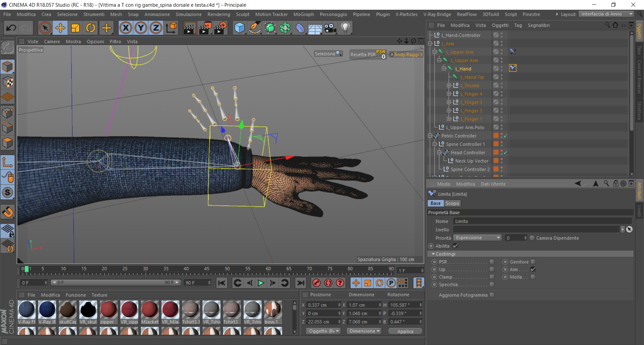This screenshot has width=644, height=345.
Task: Open the Layout Interfaccia di Avvio dropdown
Action: (606, 14)
